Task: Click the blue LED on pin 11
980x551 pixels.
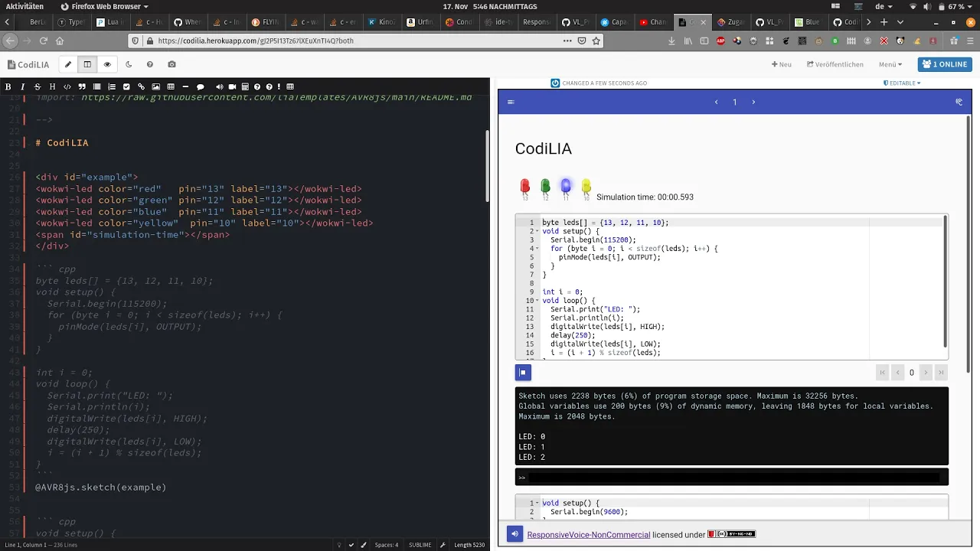Action: pos(566,189)
